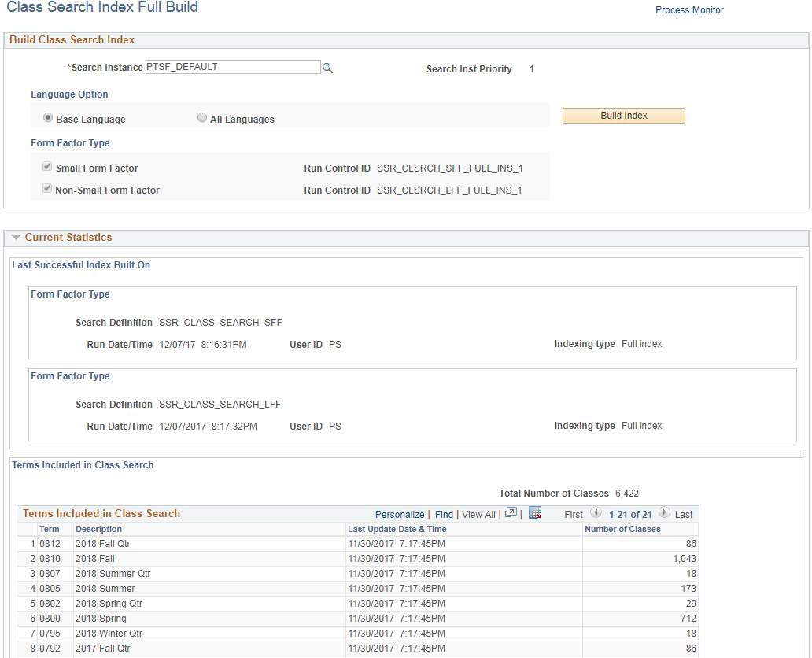Click the next rows arrow icon
The image size is (812, 658).
(x=665, y=513)
